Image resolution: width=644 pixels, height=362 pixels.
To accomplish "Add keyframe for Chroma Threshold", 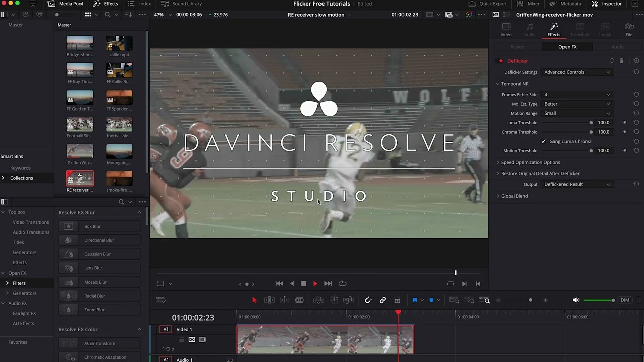I will coord(625,132).
